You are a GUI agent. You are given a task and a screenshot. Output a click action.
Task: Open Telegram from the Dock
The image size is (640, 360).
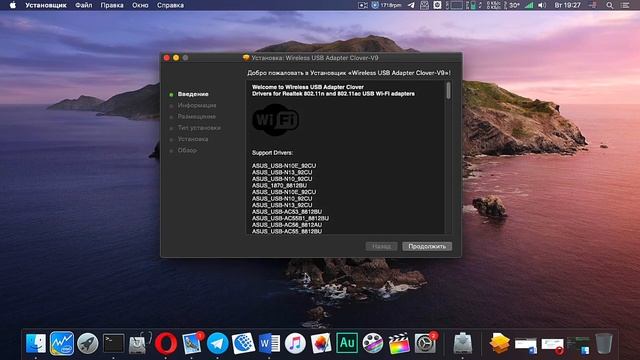click(x=218, y=343)
